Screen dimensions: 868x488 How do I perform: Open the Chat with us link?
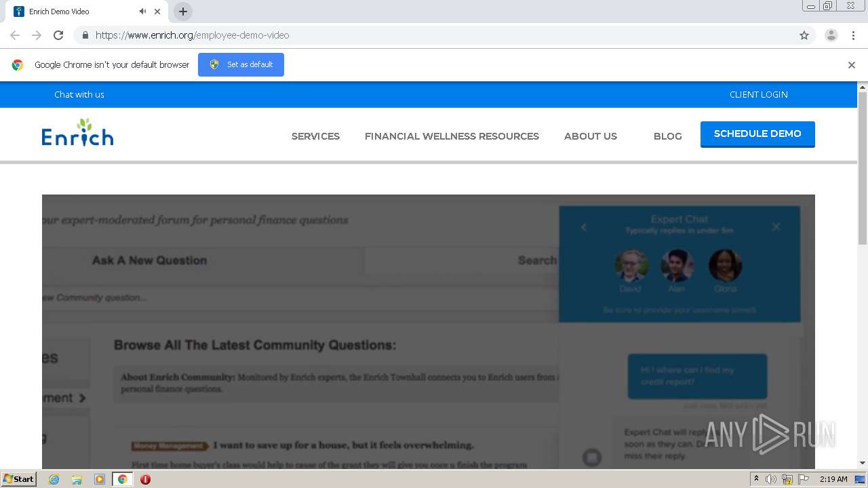point(79,94)
